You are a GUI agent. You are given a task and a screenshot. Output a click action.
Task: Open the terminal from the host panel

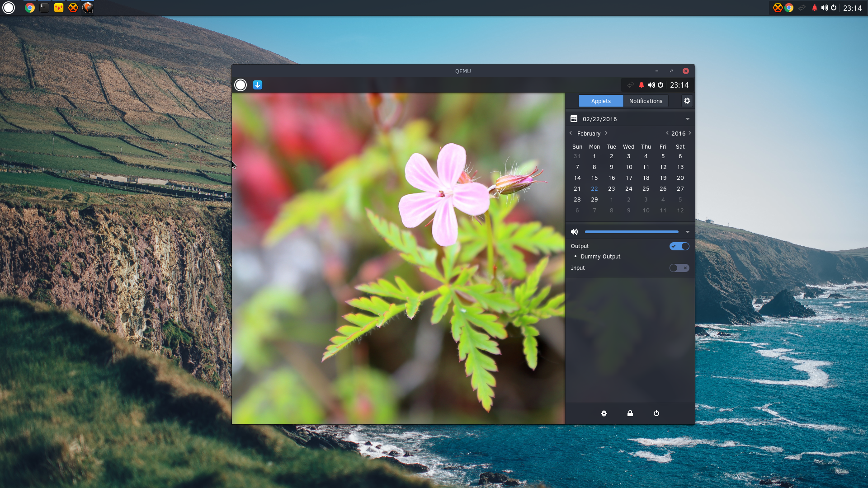pos(44,8)
